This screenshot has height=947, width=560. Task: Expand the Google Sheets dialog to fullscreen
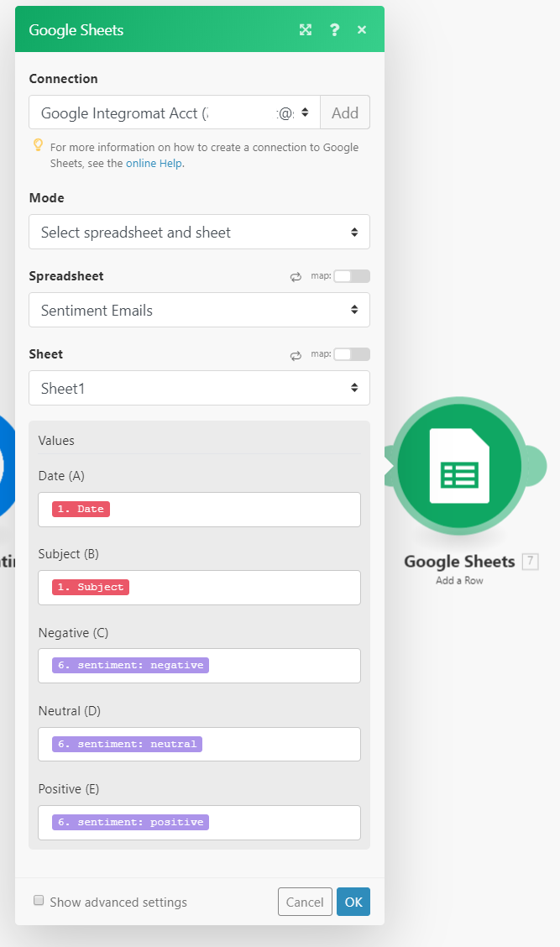point(306,29)
